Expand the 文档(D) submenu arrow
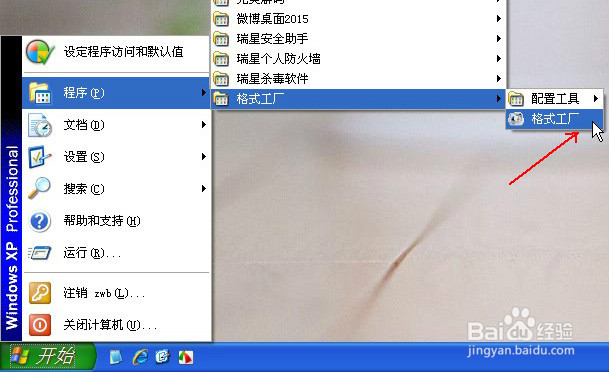609x372 pixels. point(204,125)
